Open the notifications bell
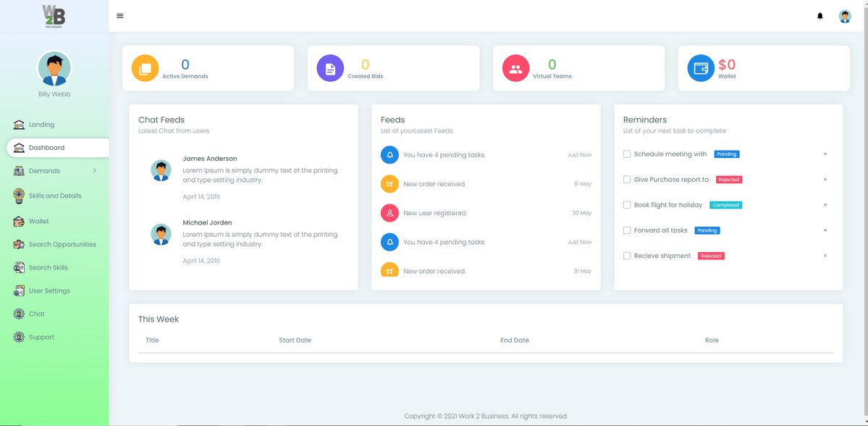The image size is (868, 426). pos(819,16)
